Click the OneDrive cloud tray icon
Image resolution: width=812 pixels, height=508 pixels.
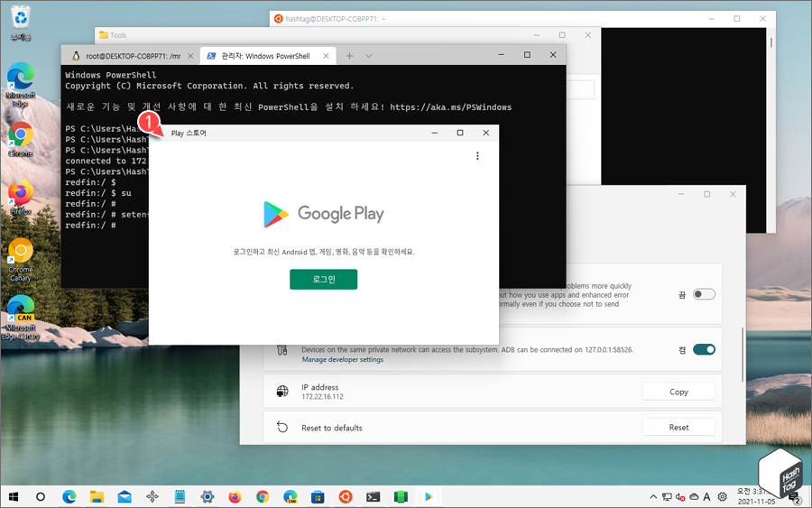[694, 496]
